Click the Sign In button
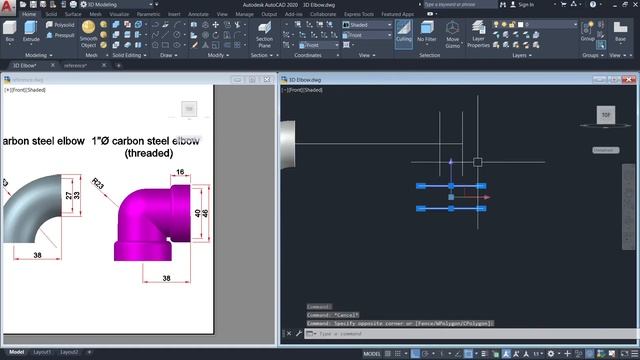 [x=522, y=4]
